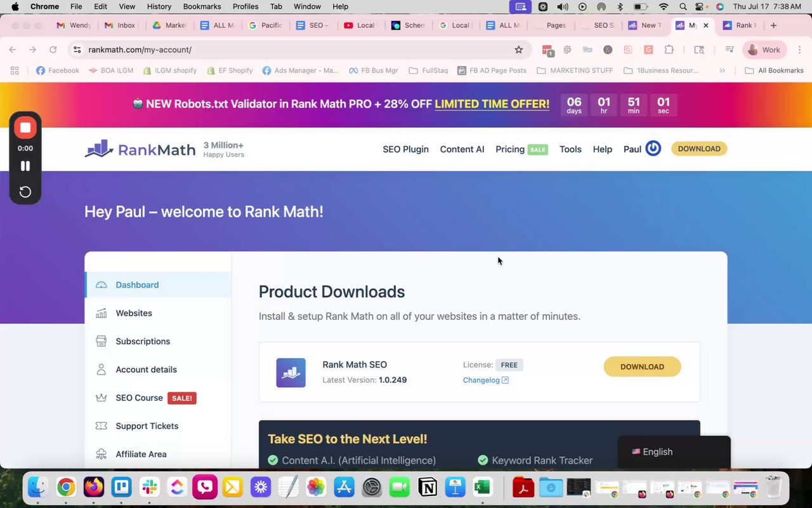Open the Content AI menu item

pos(462,149)
